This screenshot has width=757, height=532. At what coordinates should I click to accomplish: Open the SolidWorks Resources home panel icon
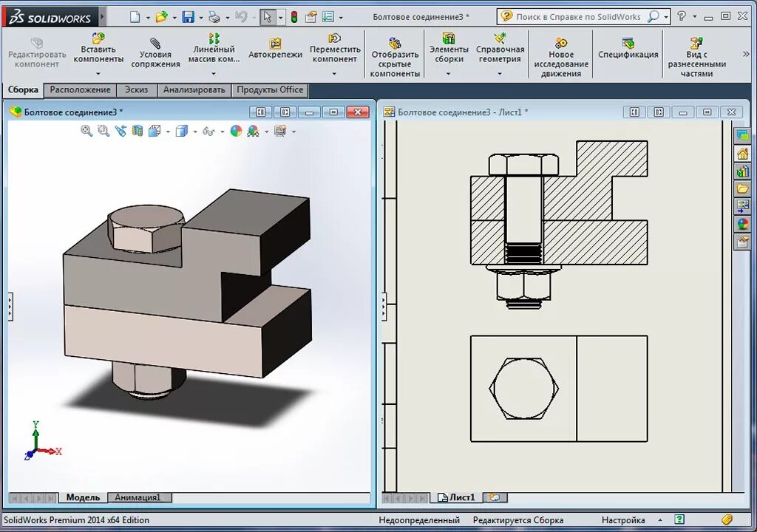coord(742,154)
